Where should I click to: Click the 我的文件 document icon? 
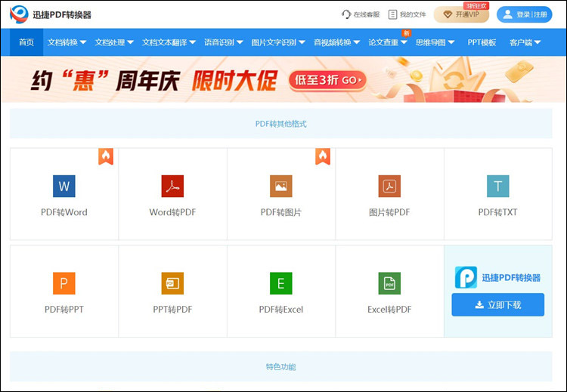point(392,14)
